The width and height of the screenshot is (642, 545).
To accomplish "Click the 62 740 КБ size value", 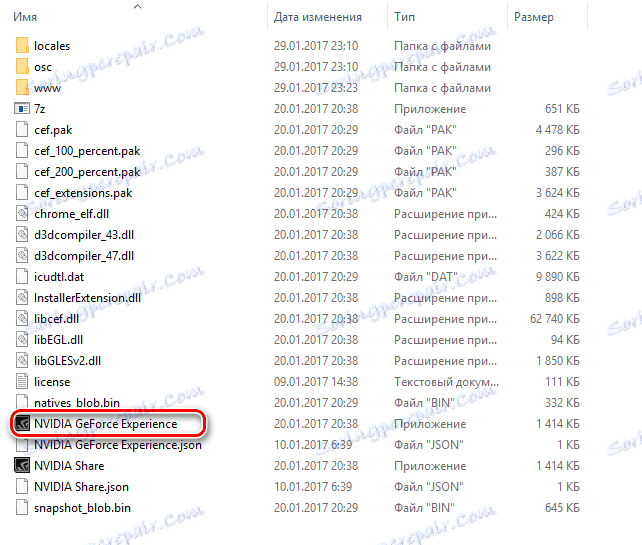I will pyautogui.click(x=555, y=319).
